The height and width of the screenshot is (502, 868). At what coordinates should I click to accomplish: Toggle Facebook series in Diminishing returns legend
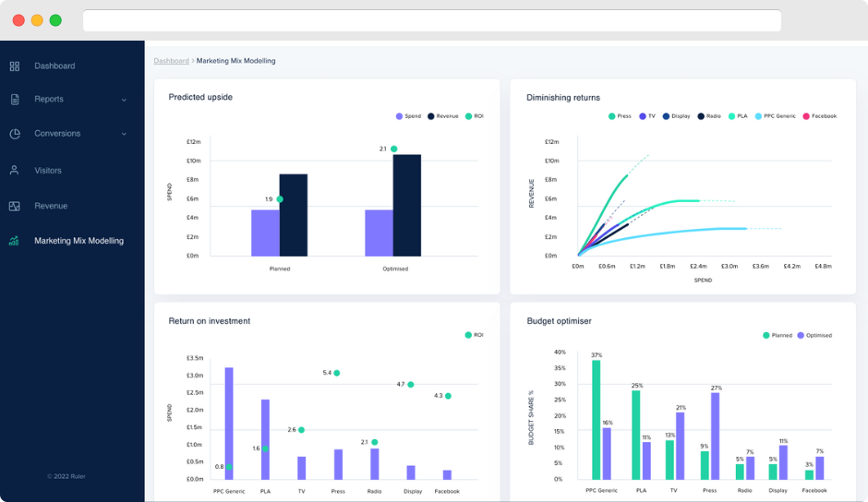(820, 116)
